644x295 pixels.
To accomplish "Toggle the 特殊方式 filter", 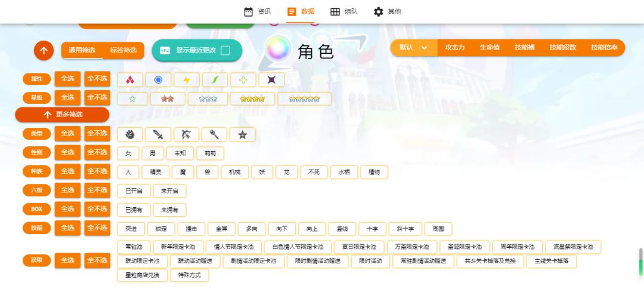I will point(190,275).
